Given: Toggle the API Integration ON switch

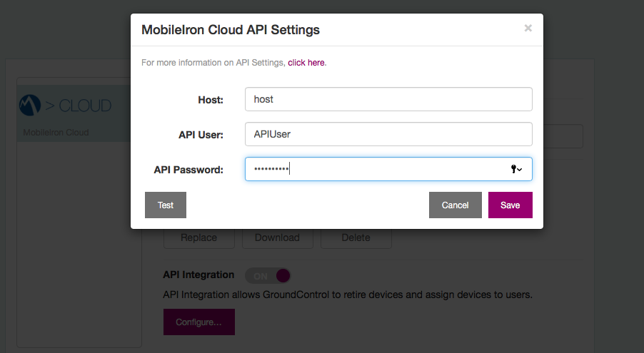Looking at the screenshot, I should [268, 276].
